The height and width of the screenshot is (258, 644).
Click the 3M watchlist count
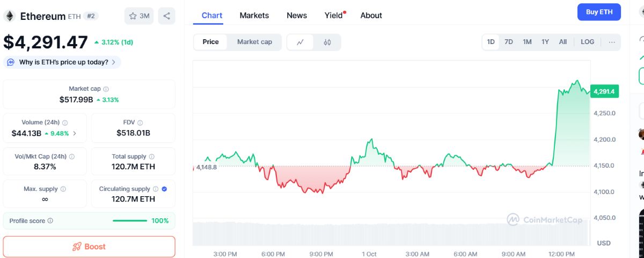coord(144,16)
